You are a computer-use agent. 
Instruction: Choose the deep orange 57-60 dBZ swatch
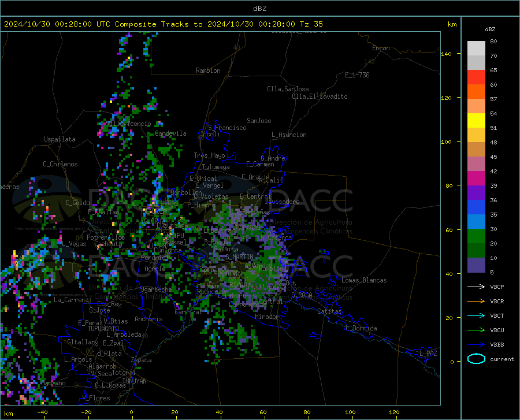click(476, 92)
